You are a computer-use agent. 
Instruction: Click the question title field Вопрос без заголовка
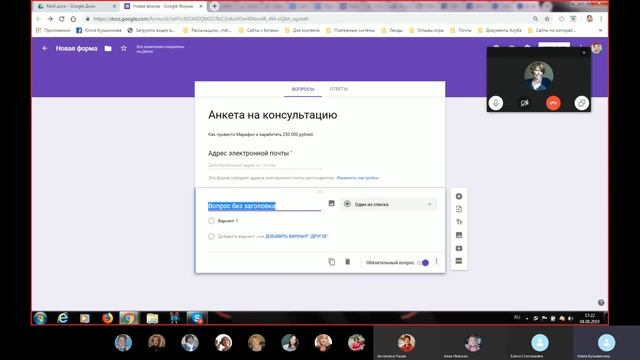[x=264, y=206]
